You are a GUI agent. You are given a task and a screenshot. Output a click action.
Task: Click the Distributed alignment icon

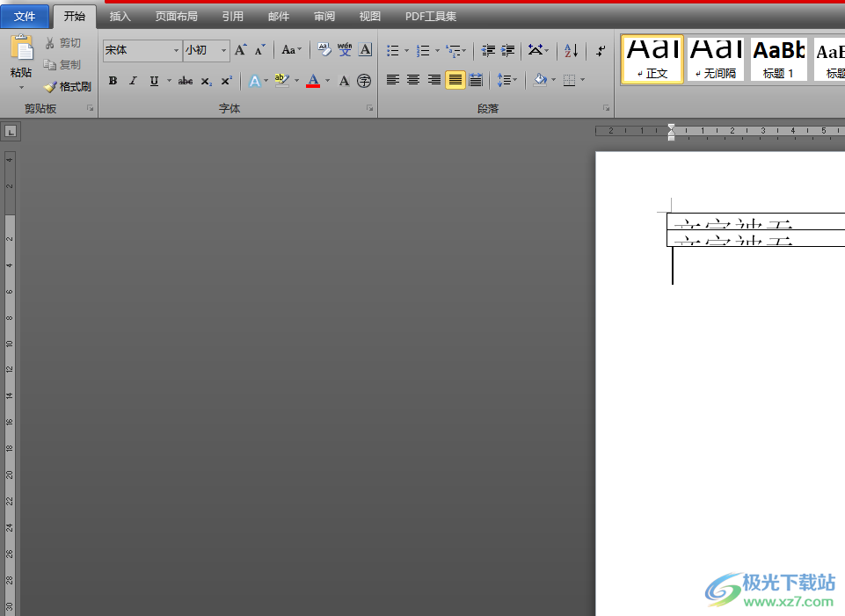[x=476, y=80]
